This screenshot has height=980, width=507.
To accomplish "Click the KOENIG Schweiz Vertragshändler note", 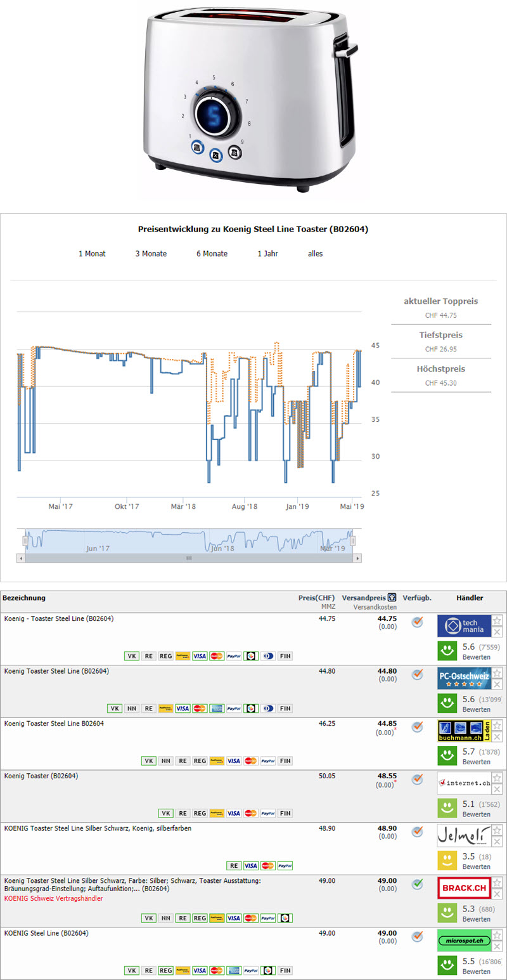I will [x=53, y=898].
